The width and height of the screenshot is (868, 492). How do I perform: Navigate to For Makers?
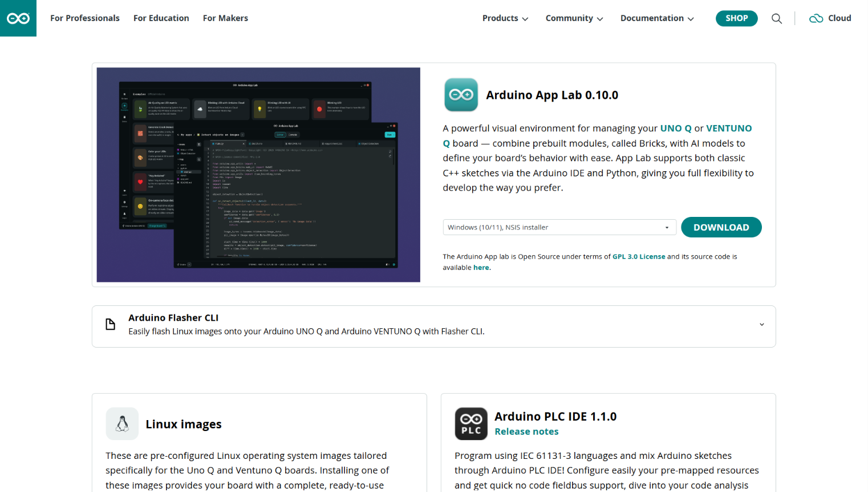pos(225,18)
